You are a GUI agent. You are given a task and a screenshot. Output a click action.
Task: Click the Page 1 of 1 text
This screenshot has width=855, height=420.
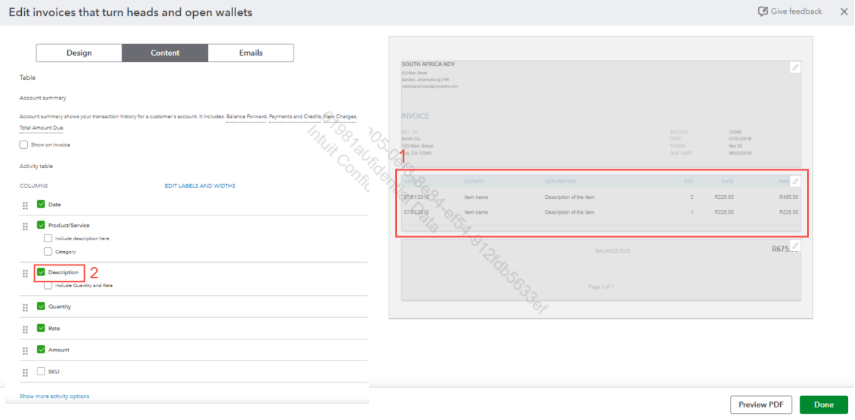pos(600,287)
